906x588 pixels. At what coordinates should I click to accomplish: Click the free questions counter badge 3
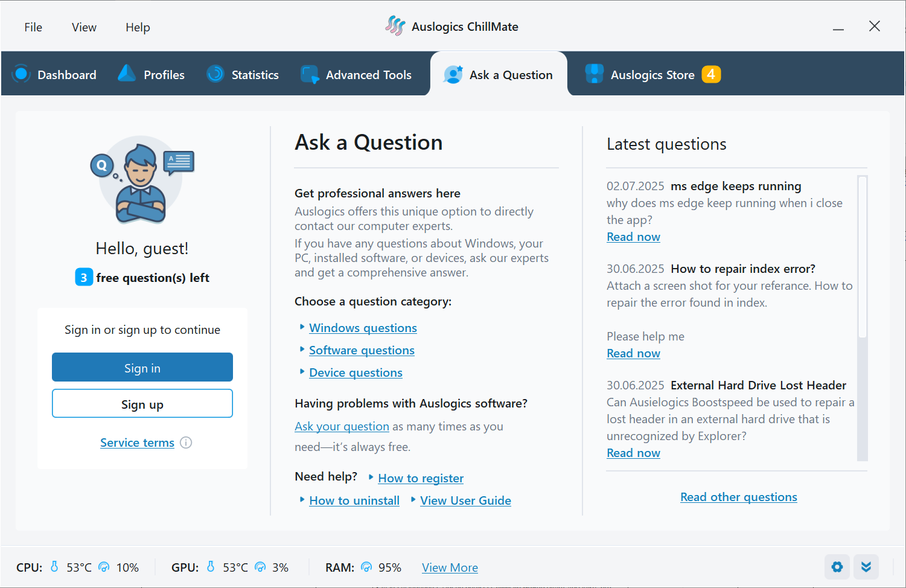click(x=84, y=277)
